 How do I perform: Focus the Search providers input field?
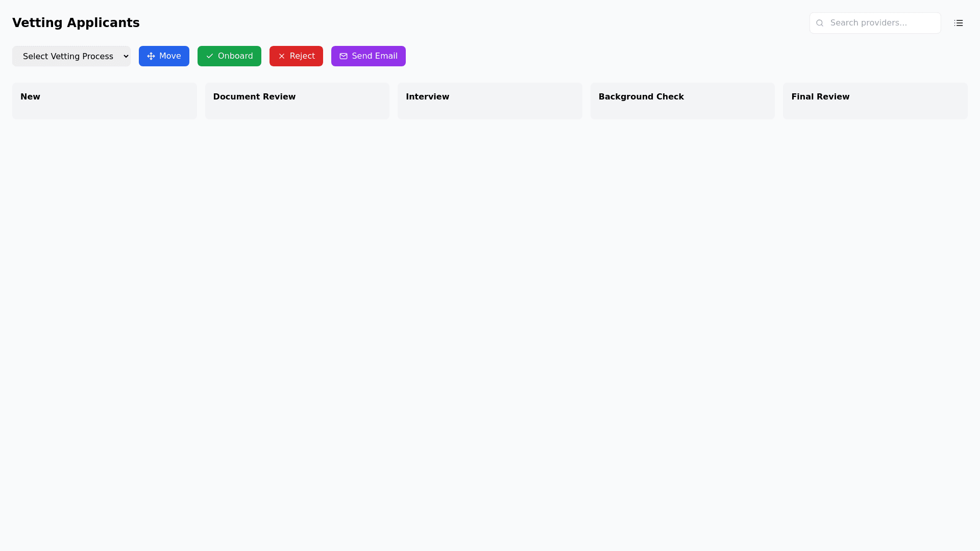click(882, 23)
